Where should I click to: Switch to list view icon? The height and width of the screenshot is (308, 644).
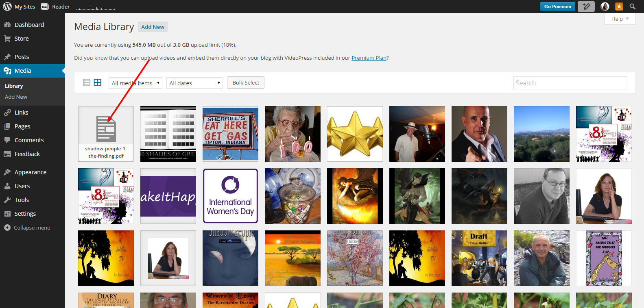tap(86, 82)
